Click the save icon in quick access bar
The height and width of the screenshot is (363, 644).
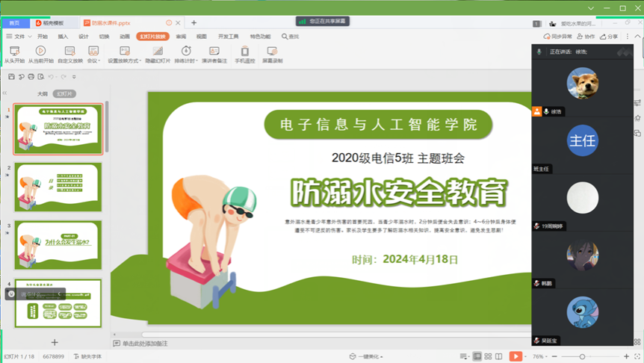11,77
